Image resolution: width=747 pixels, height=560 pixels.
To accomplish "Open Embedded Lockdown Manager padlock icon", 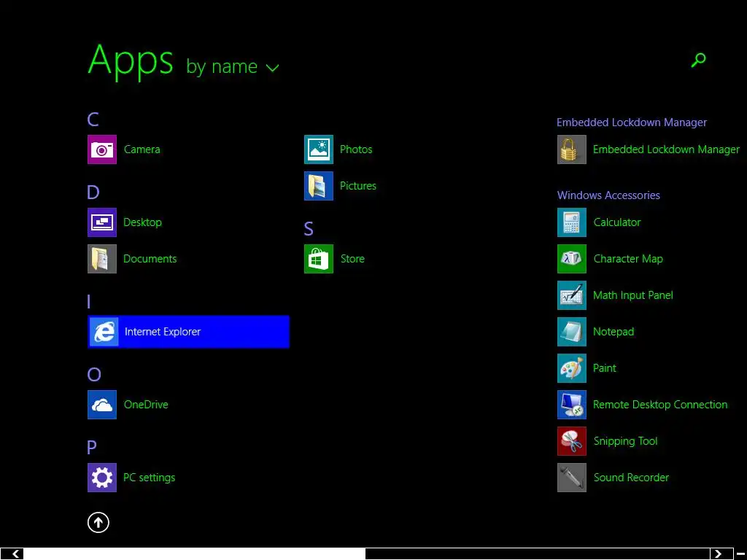I will (x=572, y=149).
